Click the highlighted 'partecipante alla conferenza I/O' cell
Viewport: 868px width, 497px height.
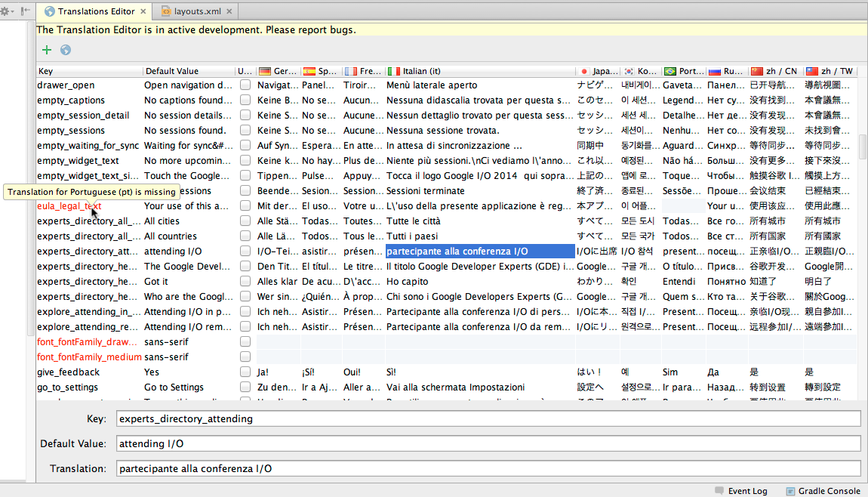480,251
